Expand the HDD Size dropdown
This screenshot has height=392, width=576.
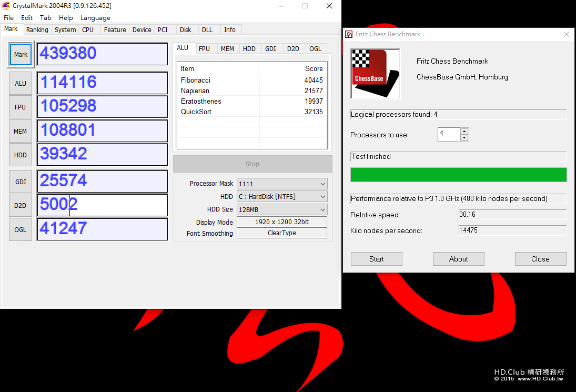282,209
